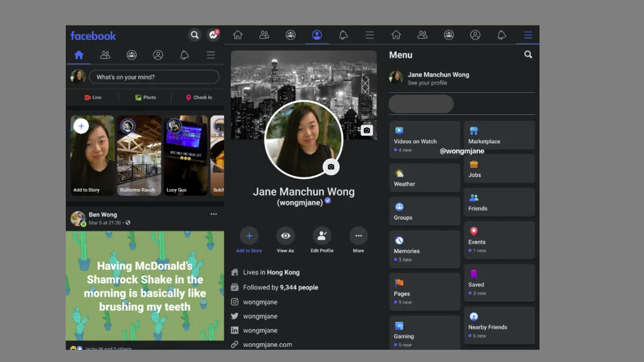
Task: Open Friends tile in the Menu
Action: 500,202
